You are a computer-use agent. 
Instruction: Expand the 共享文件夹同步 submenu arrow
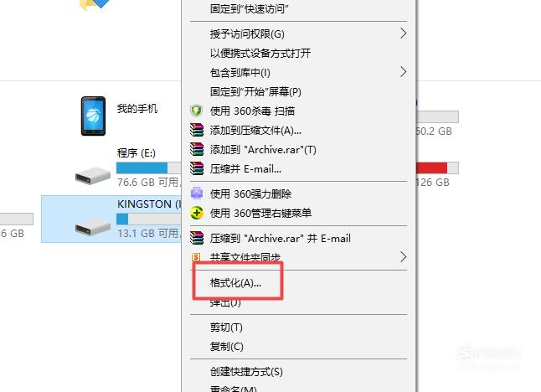(403, 257)
